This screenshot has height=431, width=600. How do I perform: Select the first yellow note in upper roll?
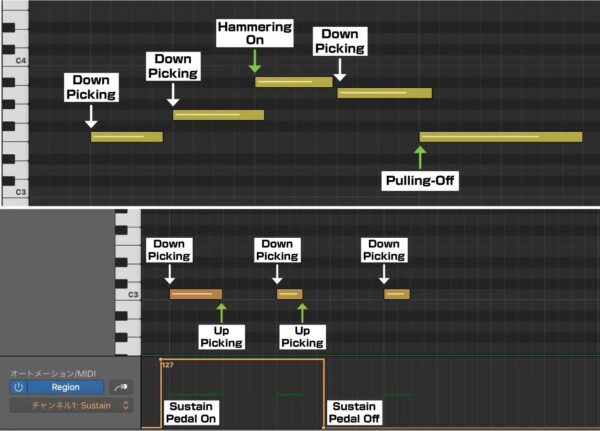click(x=126, y=137)
